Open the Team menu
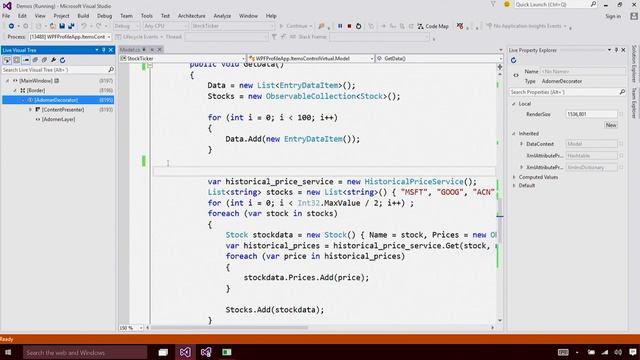Screen dimensions: 640x360 point(126,16)
